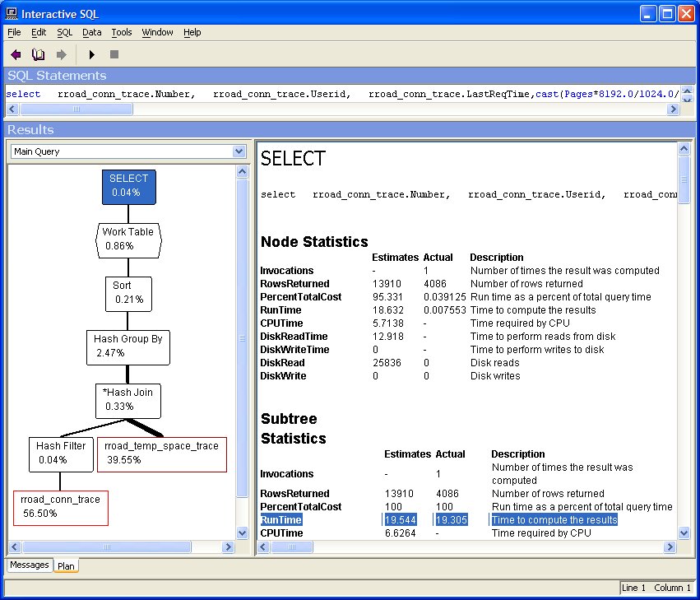The width and height of the screenshot is (700, 600).
Task: Open the SQL menu
Action: pos(63,32)
